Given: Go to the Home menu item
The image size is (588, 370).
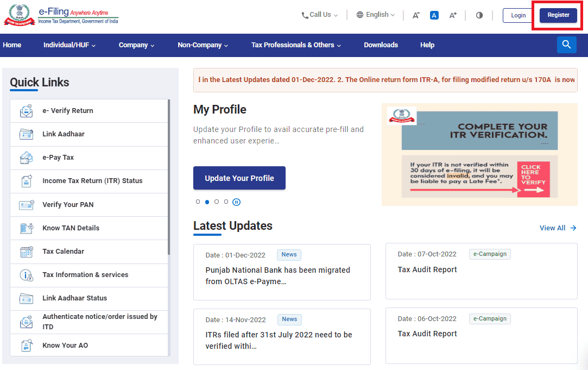Looking at the screenshot, I should pos(12,45).
